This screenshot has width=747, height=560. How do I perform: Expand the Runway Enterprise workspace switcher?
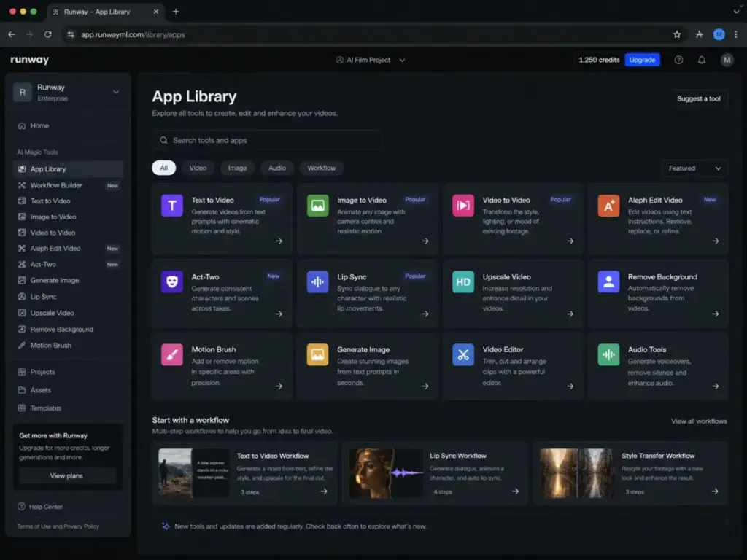tap(67, 93)
